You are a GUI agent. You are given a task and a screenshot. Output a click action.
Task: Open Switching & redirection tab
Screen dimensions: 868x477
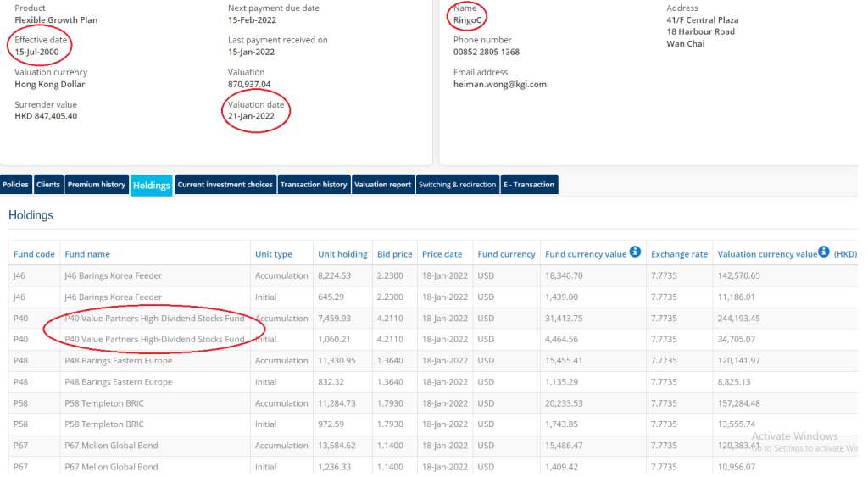(457, 185)
